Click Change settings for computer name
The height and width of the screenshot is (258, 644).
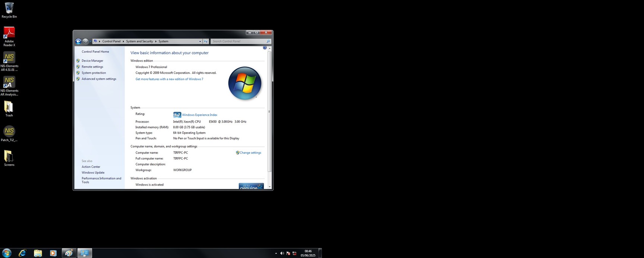[x=250, y=153]
